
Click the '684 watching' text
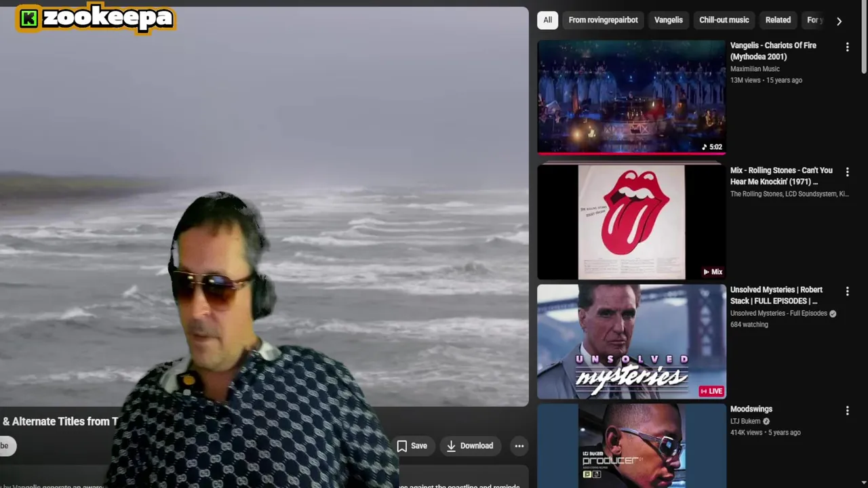pos(749,325)
